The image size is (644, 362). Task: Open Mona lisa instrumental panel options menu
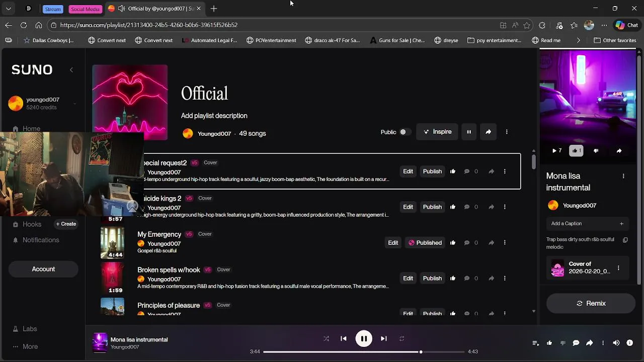[623, 176]
